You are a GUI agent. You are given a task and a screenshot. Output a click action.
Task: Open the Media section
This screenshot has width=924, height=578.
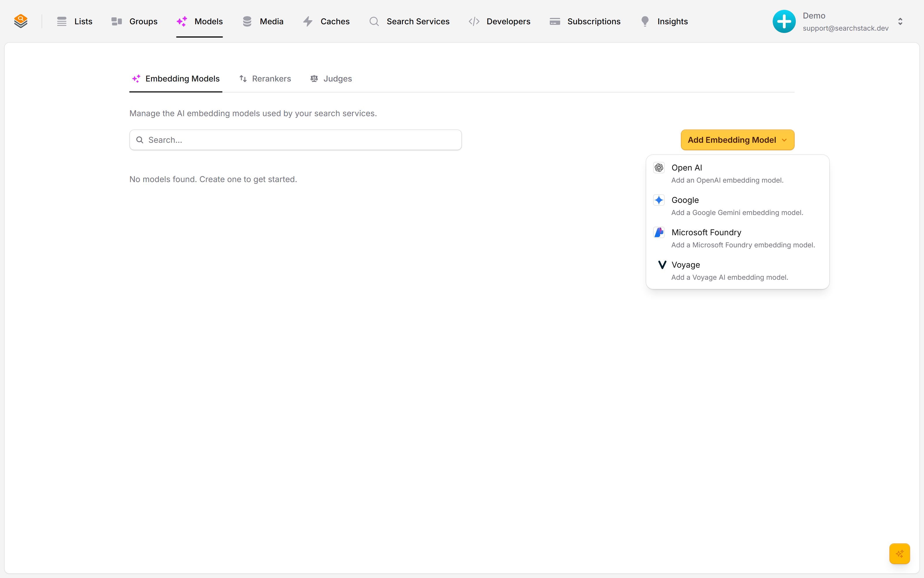[263, 21]
